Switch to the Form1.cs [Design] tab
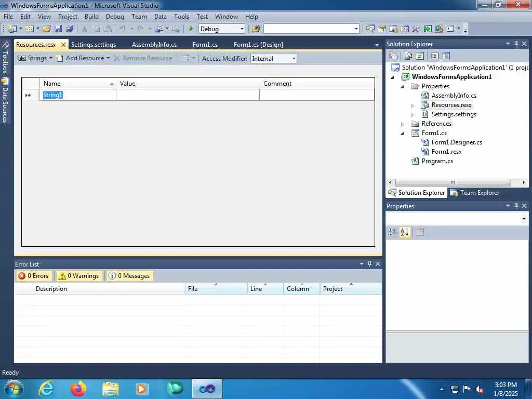This screenshot has width=532, height=399. click(x=258, y=45)
